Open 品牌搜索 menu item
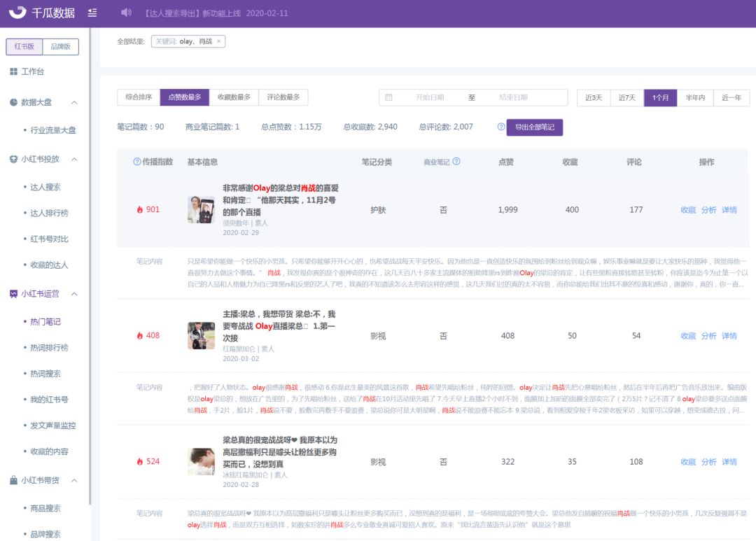756x541 pixels. pos(45,534)
